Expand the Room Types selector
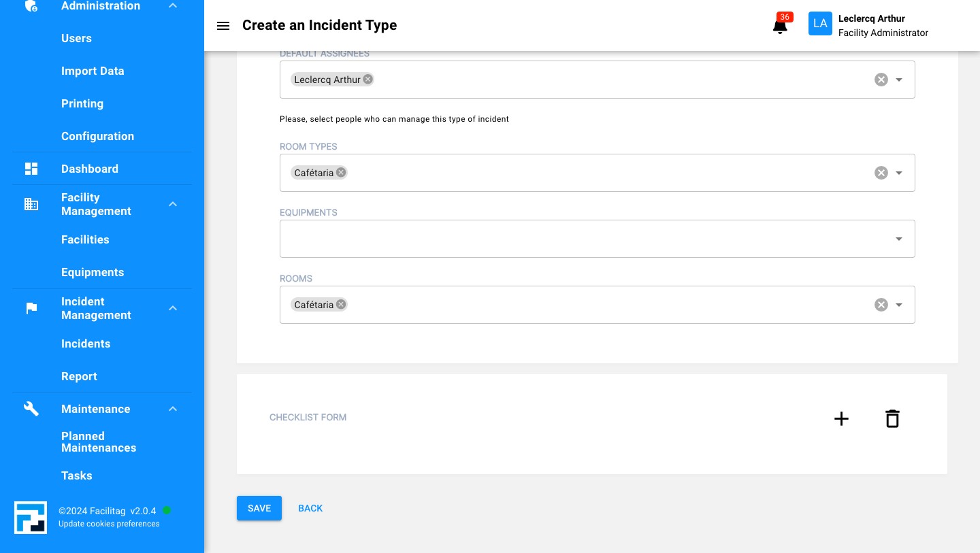Screen dimensions: 980x553 tap(898, 173)
